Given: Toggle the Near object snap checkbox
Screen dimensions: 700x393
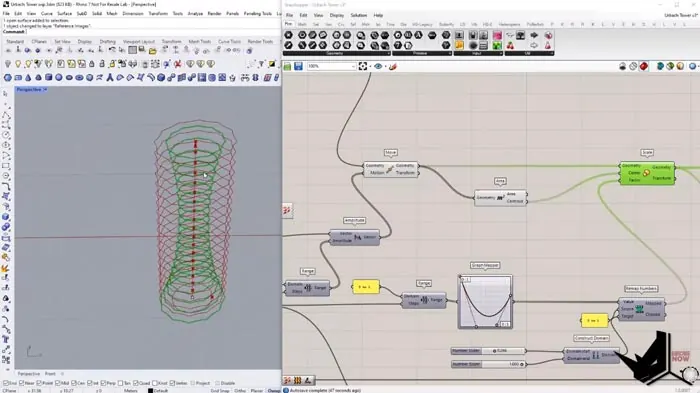Looking at the screenshot, I should 22,383.
